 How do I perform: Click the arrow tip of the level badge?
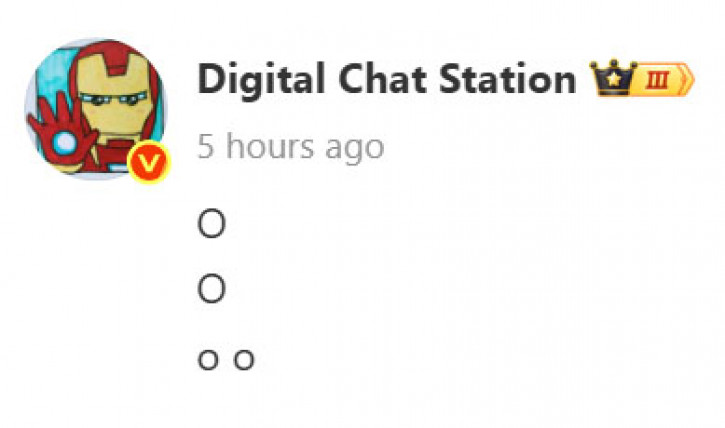tap(688, 80)
